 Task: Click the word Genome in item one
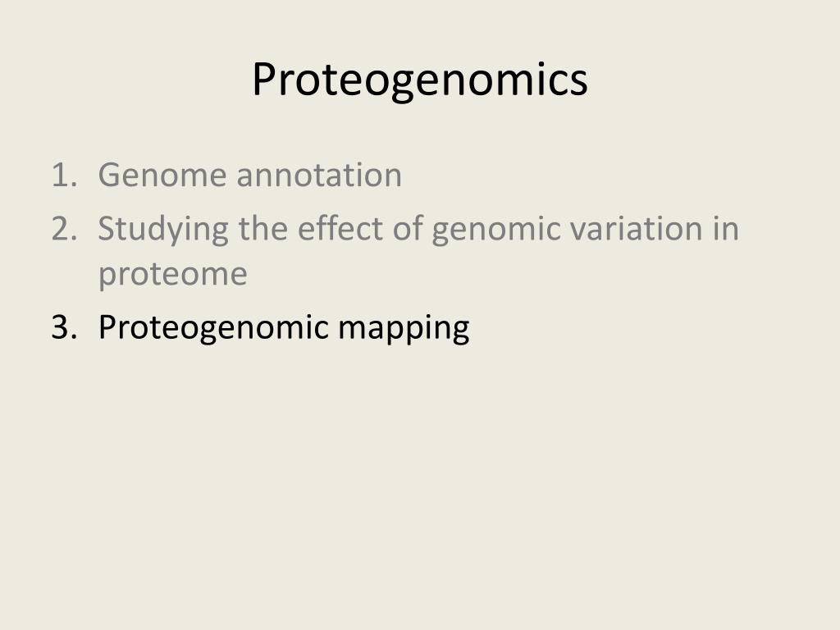pyautogui.click(x=162, y=176)
